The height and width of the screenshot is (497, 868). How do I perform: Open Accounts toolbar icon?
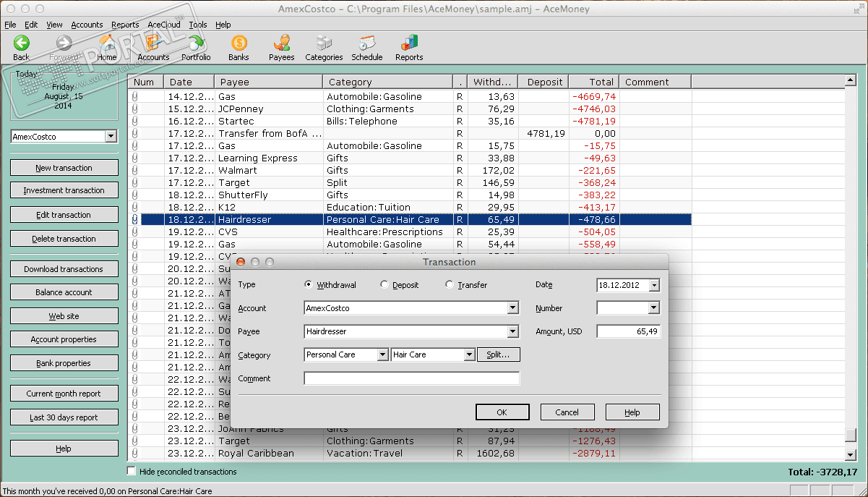[153, 48]
